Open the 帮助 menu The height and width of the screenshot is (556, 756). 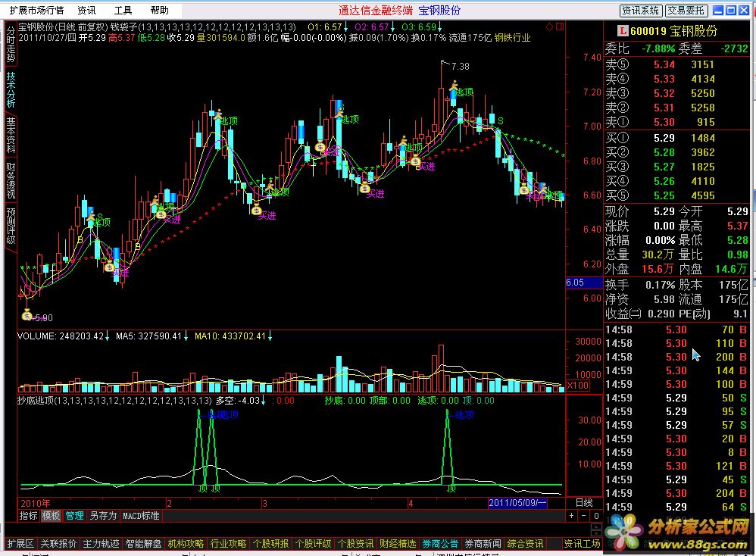click(x=160, y=10)
